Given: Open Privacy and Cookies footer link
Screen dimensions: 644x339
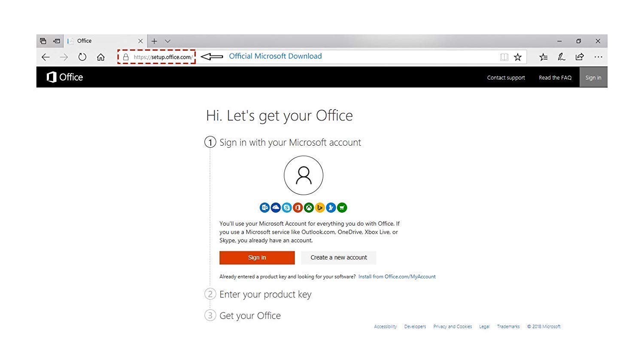Looking at the screenshot, I should click(x=453, y=327).
